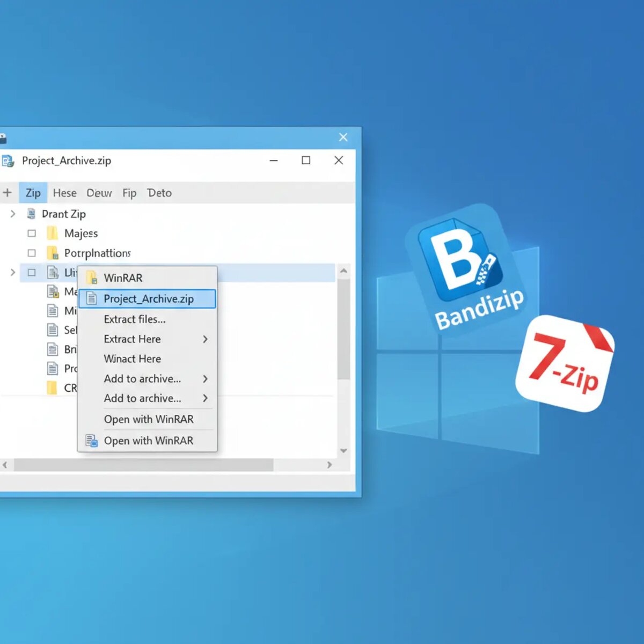Open the Hese menu

[64, 193]
